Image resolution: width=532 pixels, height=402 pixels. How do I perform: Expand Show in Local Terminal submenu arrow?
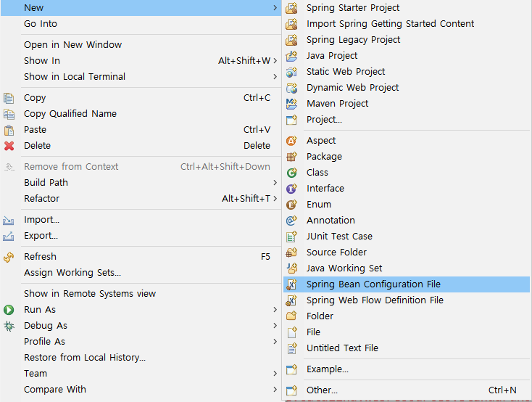[x=275, y=76]
